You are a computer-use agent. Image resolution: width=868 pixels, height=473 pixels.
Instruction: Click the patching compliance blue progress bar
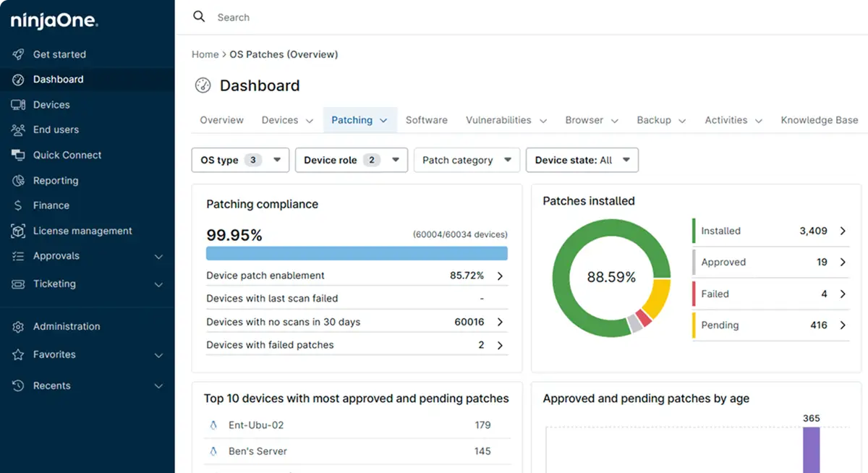[357, 253]
